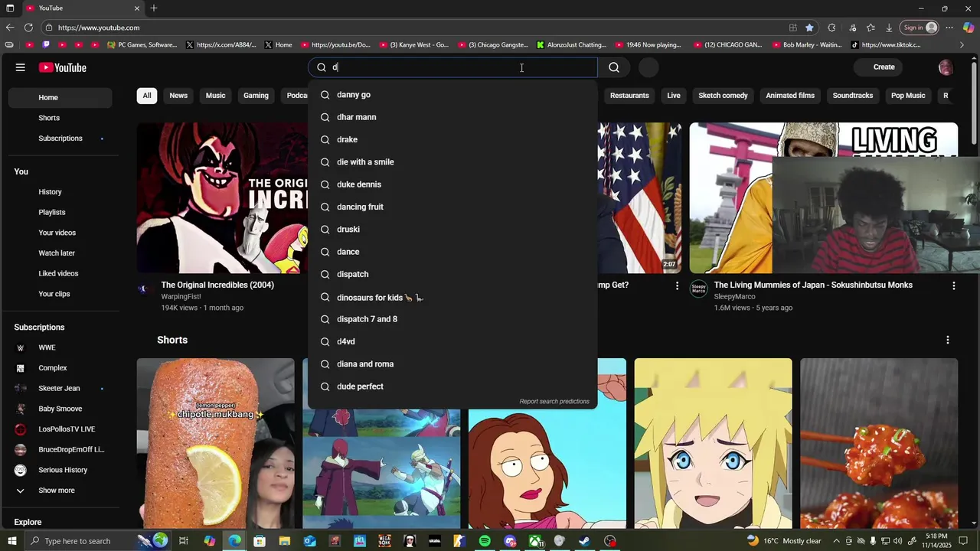Open browser settings three-dot menu
Viewport: 980px width, 551px height.
click(x=949, y=28)
